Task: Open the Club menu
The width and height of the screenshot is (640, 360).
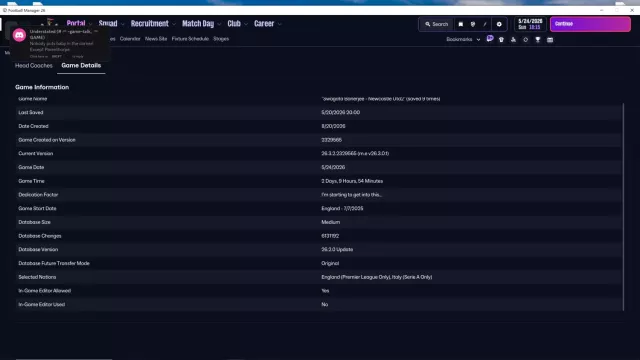Action: point(234,23)
